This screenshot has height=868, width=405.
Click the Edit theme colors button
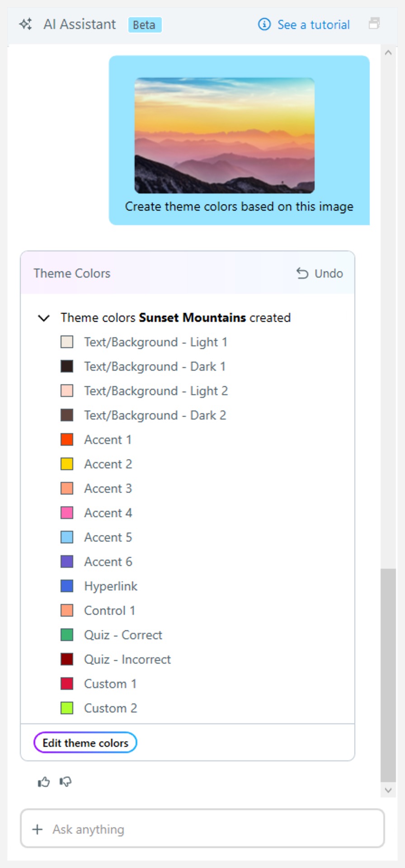85,743
